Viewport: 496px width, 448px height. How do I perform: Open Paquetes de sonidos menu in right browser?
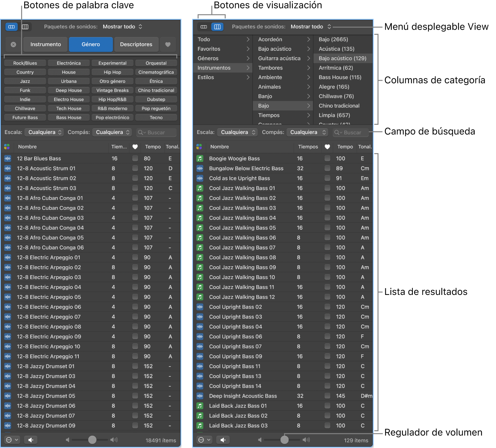tap(311, 27)
